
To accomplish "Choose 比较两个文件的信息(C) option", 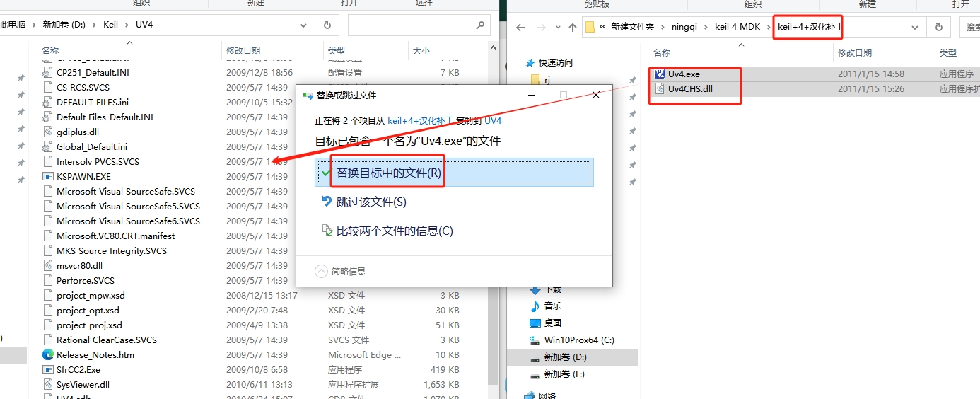I will [x=395, y=231].
